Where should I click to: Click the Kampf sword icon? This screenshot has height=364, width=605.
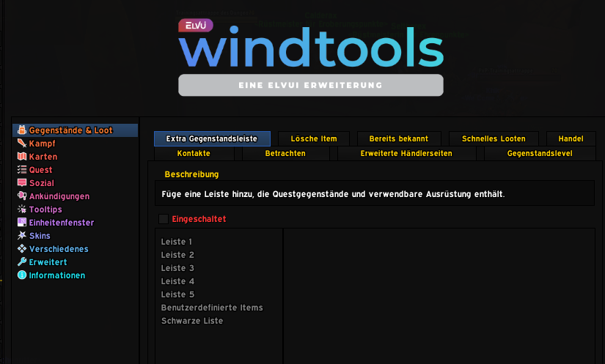click(x=22, y=144)
